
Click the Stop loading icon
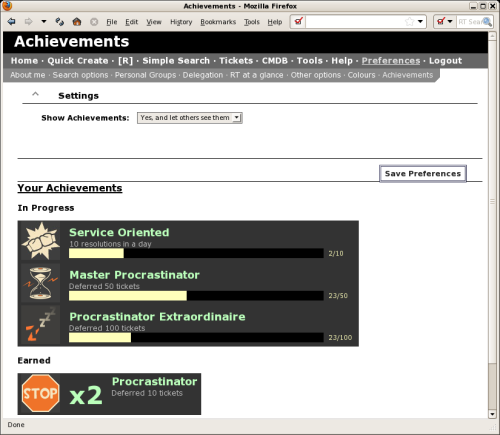click(x=94, y=22)
